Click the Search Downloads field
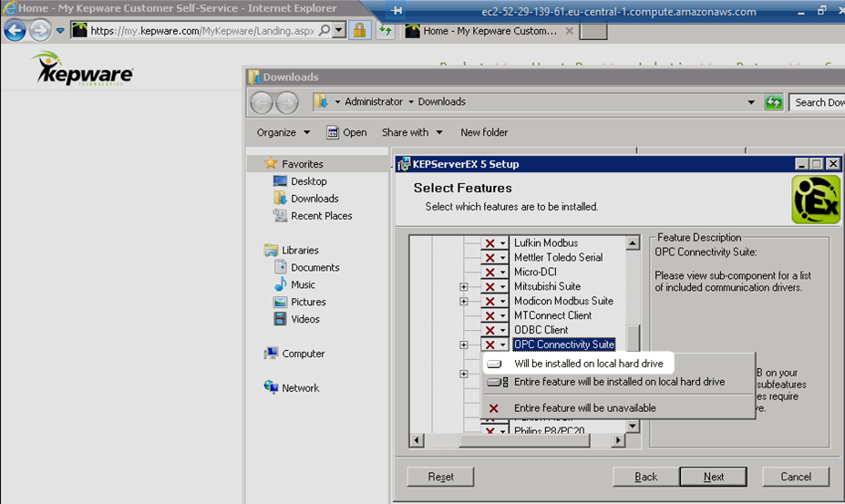Image resolution: width=845 pixels, height=504 pixels. coord(817,102)
